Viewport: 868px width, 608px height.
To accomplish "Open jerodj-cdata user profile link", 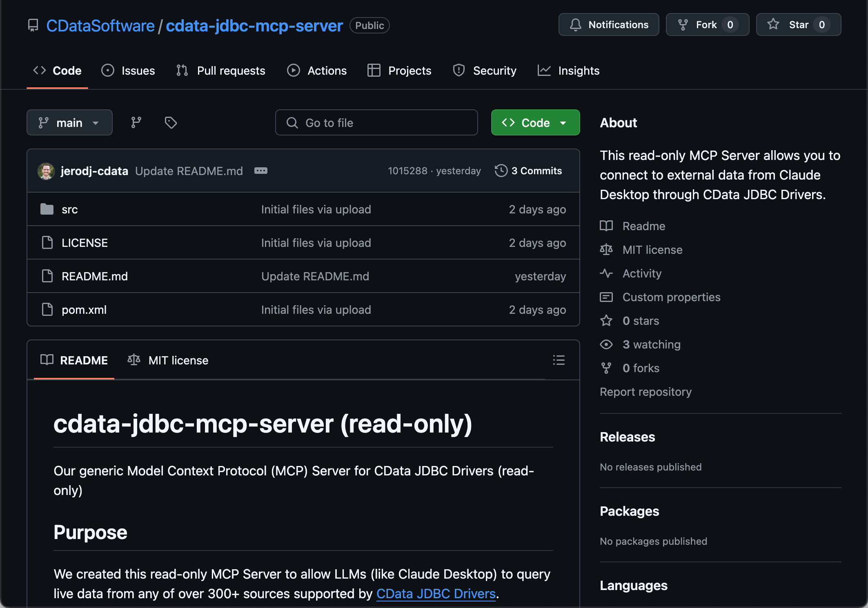I will [94, 171].
